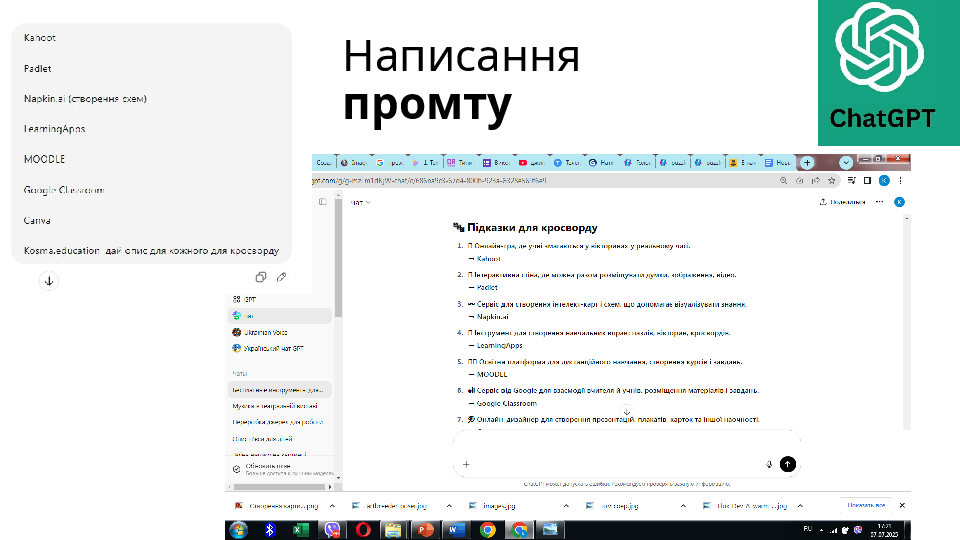Click the Share button in ChatGPT header

pyautogui.click(x=842, y=202)
